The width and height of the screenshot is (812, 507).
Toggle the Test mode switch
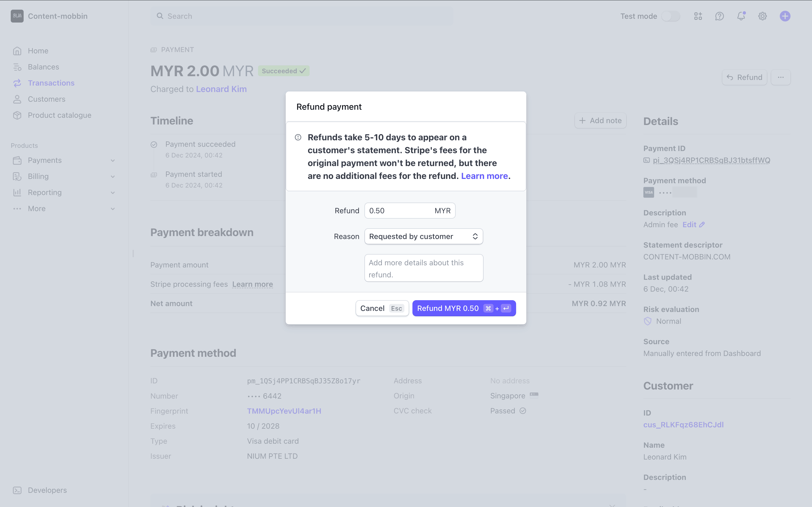(x=670, y=16)
